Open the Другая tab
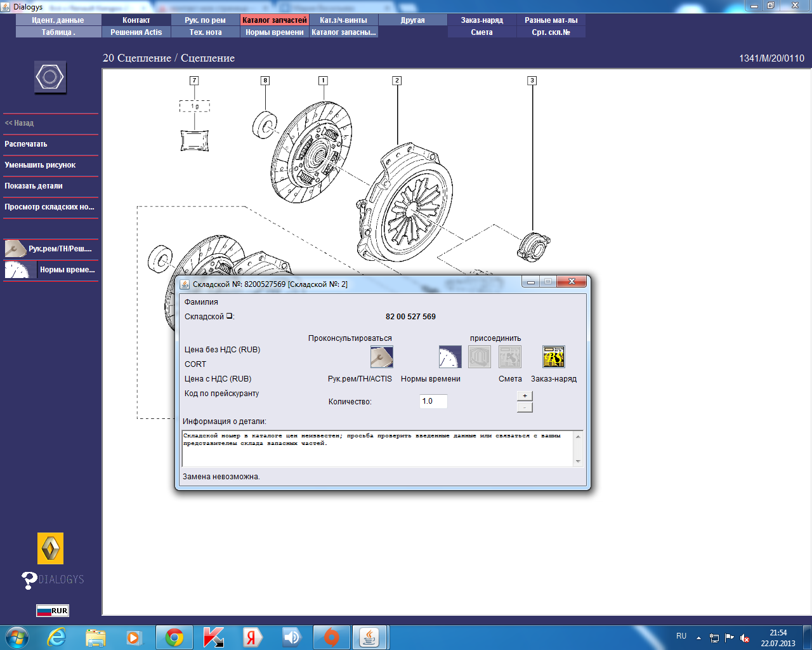The height and width of the screenshot is (650, 812). tap(413, 20)
